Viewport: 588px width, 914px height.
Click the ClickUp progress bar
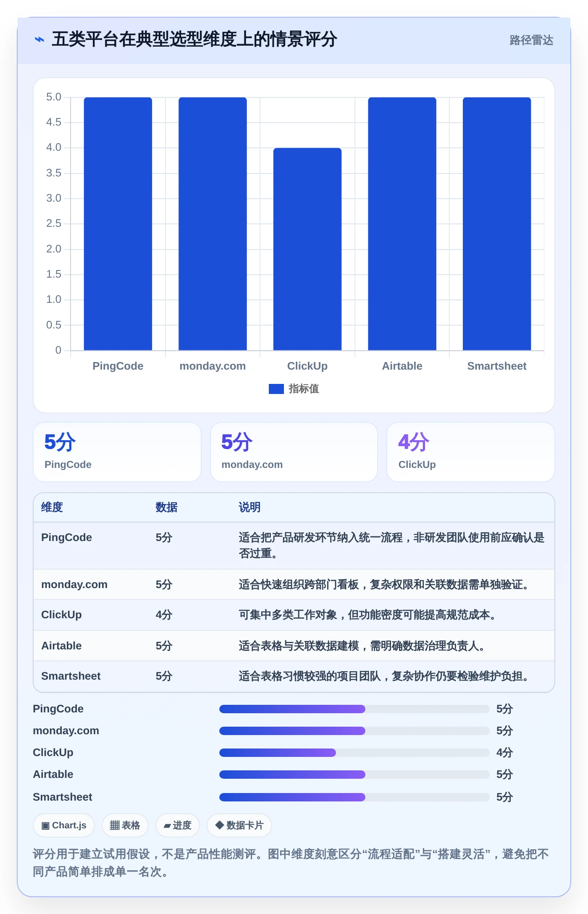pos(354,753)
